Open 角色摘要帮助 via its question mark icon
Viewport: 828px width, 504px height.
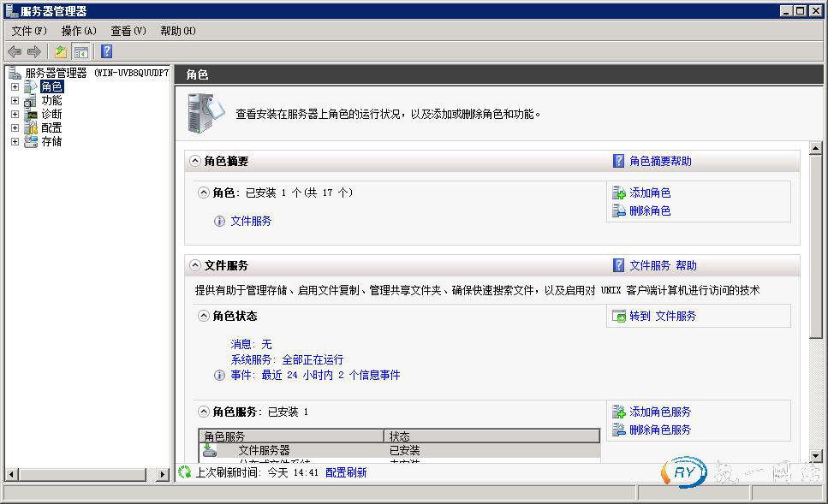pos(617,161)
